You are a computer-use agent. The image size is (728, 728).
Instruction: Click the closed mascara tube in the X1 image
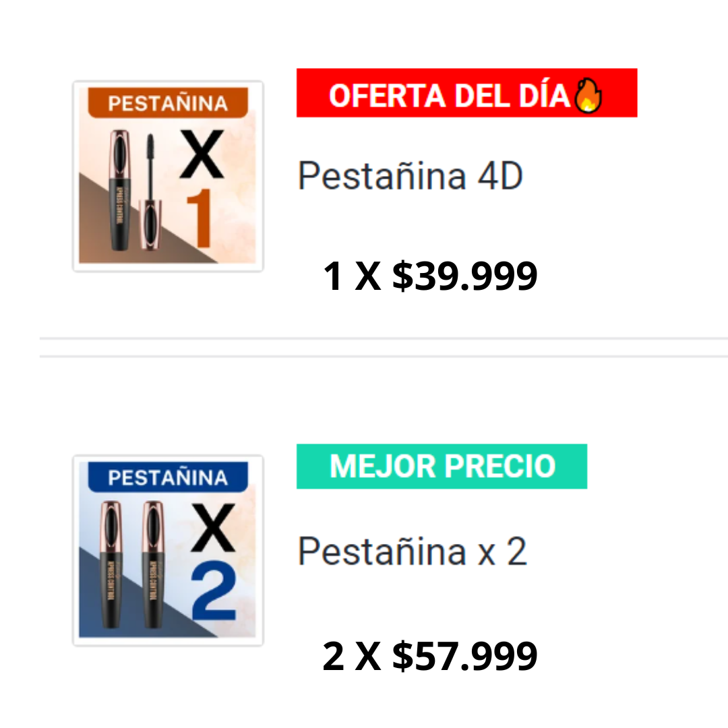[x=119, y=189]
